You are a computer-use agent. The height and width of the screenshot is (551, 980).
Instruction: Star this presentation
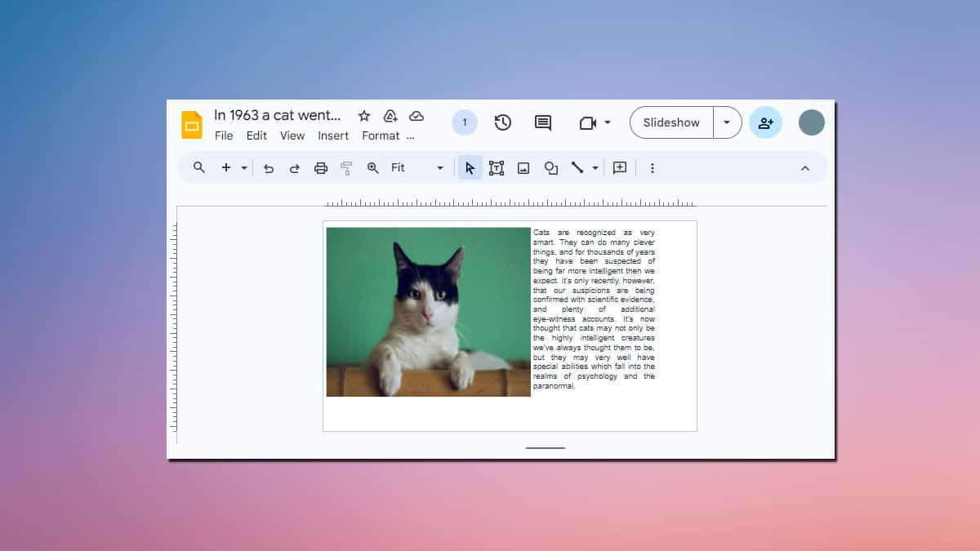364,116
